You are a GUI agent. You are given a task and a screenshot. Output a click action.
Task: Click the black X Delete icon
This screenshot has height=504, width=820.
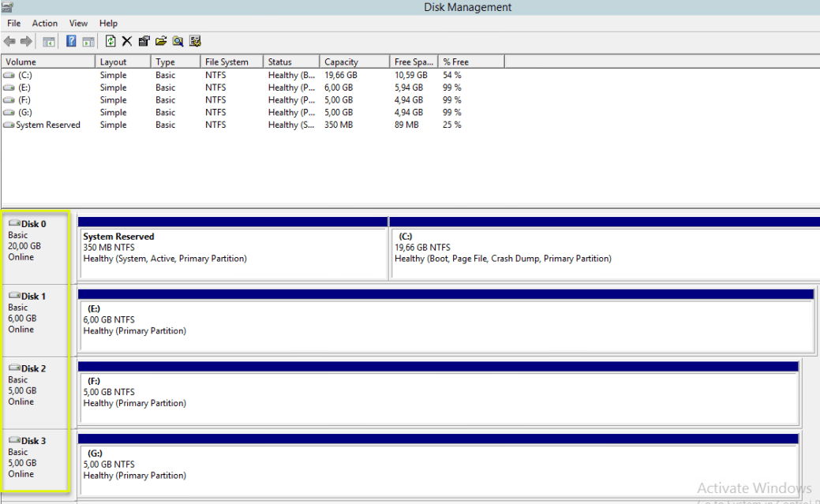(x=126, y=41)
